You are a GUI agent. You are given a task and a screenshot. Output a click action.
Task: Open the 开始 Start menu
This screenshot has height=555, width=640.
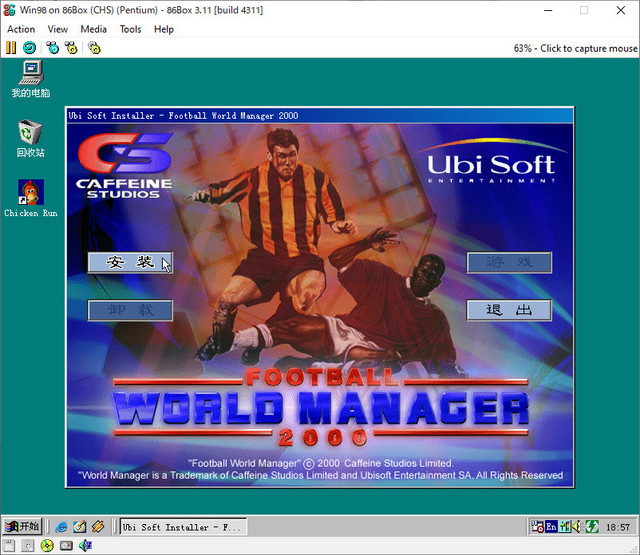pyautogui.click(x=22, y=526)
